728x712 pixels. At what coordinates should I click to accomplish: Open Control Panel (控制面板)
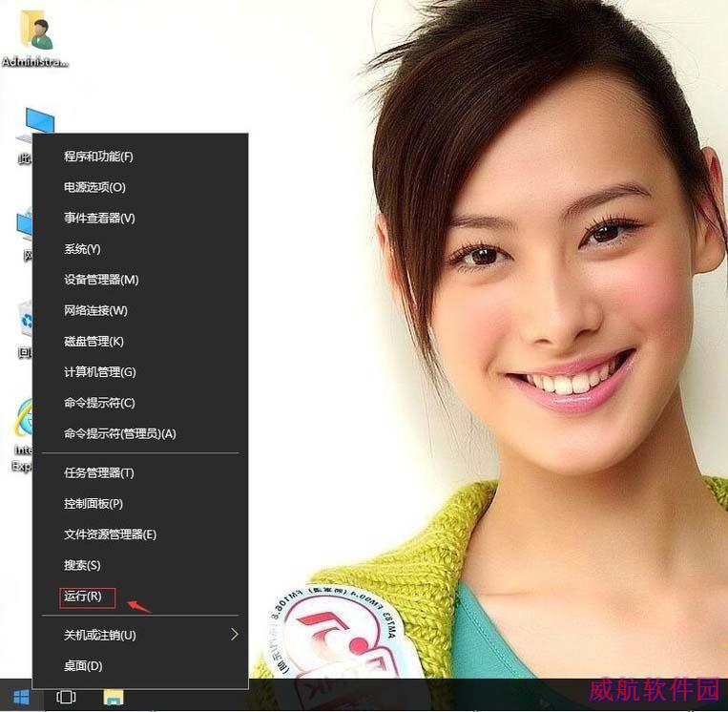point(140,504)
